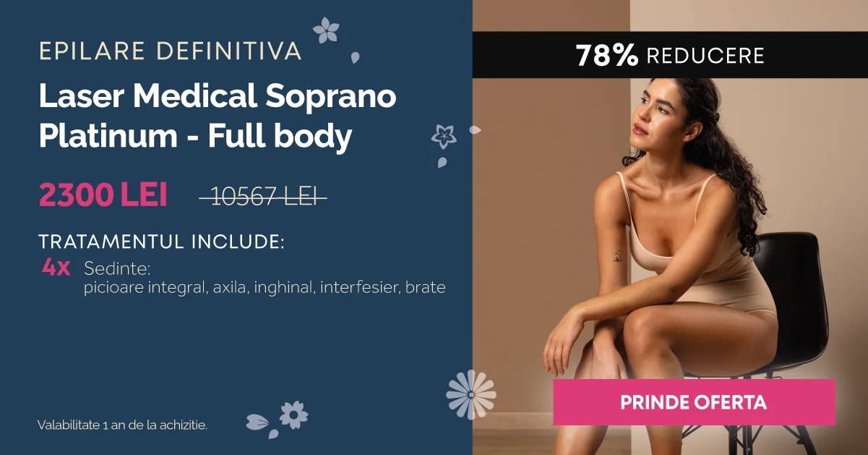Click the outlined flower icon beside the title
Viewport: 868px width, 455px height.
(443, 135)
